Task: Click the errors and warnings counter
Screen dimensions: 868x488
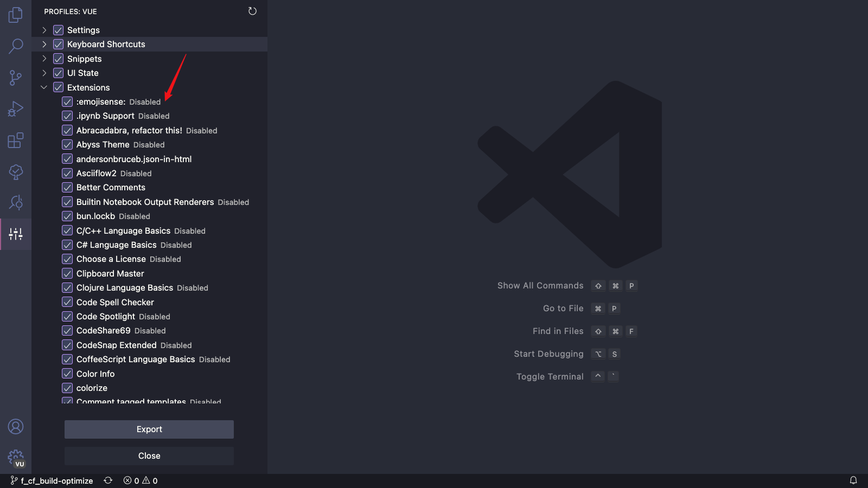Action: pyautogui.click(x=141, y=480)
